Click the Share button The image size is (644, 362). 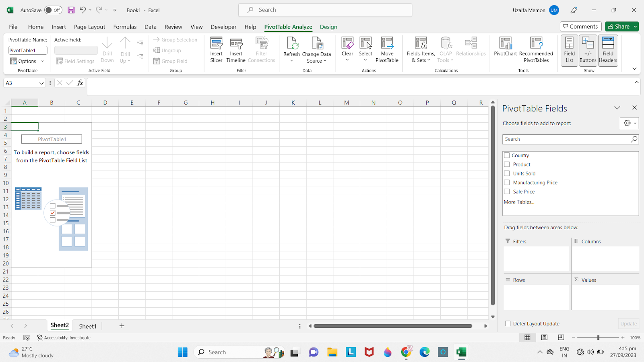click(619, 27)
